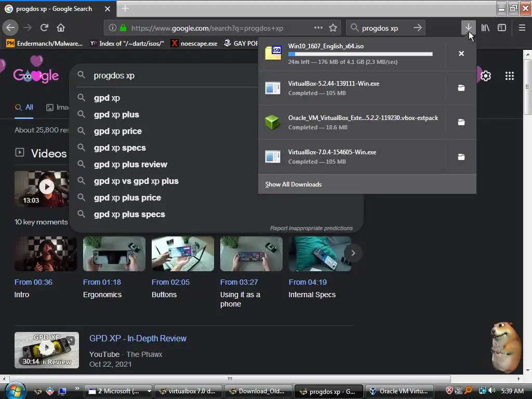
Task: Select the All search results tab
Action: 24,108
